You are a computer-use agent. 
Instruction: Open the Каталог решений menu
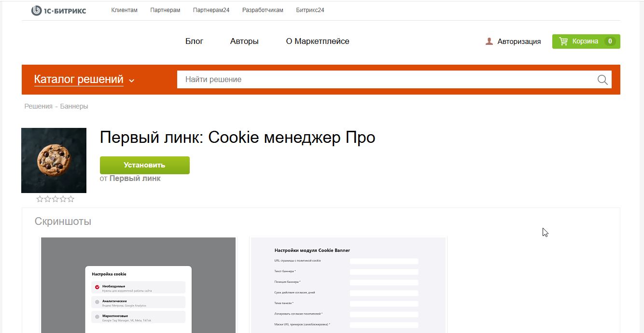[79, 80]
